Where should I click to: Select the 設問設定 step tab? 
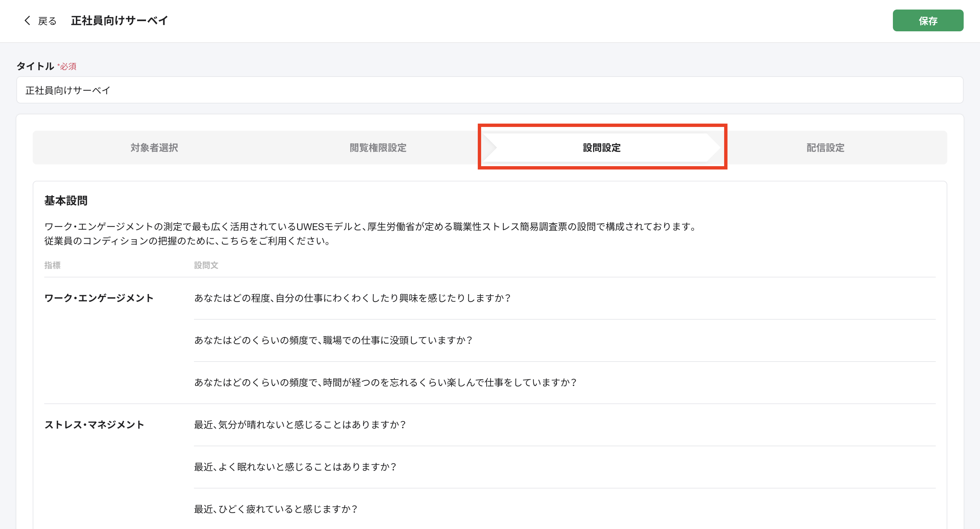(x=602, y=148)
